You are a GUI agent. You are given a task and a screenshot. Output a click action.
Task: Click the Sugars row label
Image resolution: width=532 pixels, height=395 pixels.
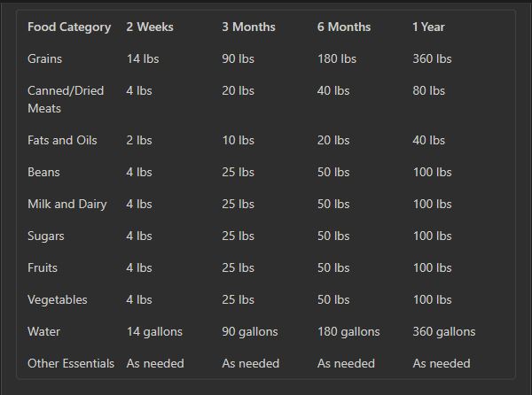46,236
